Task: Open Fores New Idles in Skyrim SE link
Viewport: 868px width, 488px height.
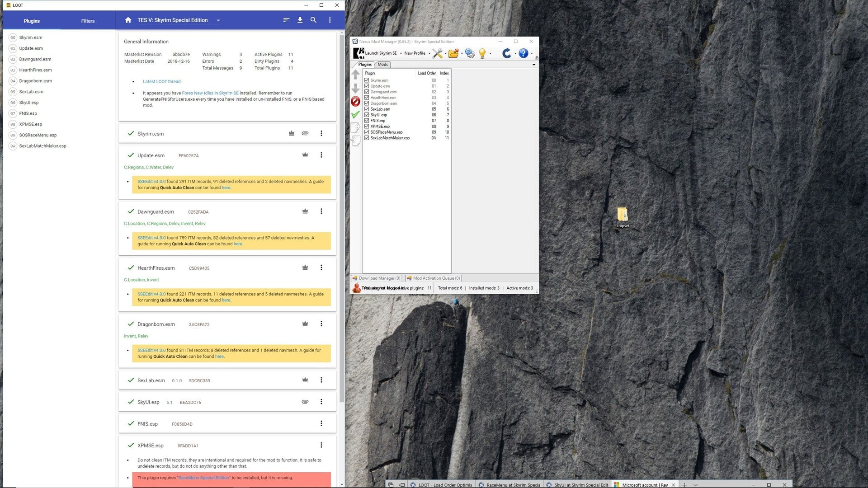Action: [210, 93]
